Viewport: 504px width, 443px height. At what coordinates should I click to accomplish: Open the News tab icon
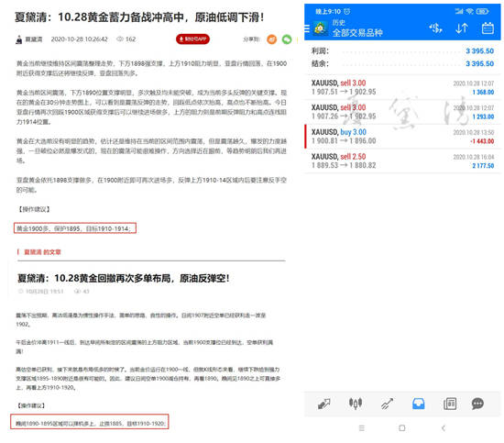pyautogui.click(x=450, y=404)
